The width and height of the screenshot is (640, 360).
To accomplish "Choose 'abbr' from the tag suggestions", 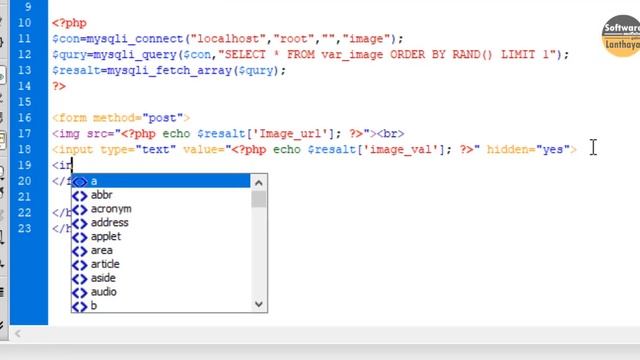I will point(161,195).
